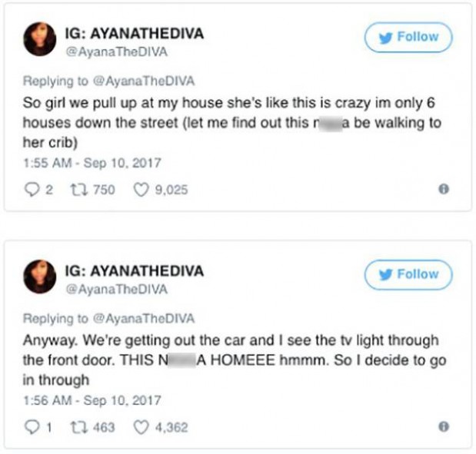Viewport: 476px width, 454px height.
Task: Open the profile picture on the first tweet
Action: (40, 39)
